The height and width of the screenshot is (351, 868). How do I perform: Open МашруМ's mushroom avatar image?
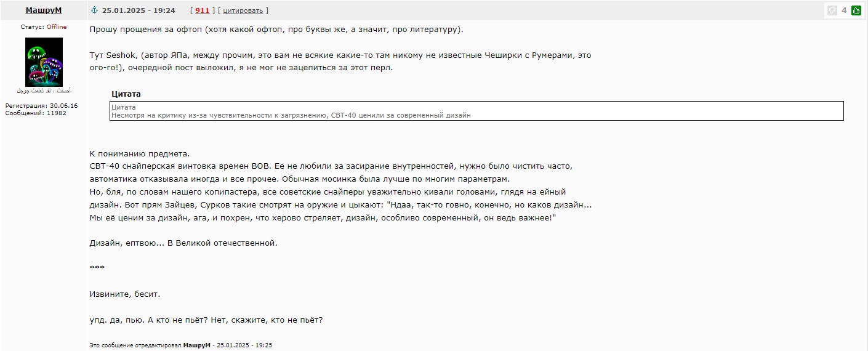[x=44, y=62]
